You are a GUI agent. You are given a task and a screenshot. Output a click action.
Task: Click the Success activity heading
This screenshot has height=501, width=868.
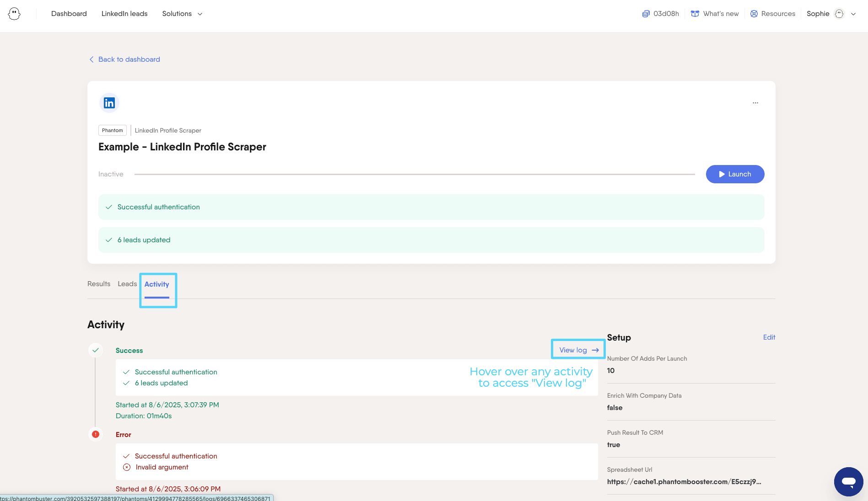click(x=129, y=351)
